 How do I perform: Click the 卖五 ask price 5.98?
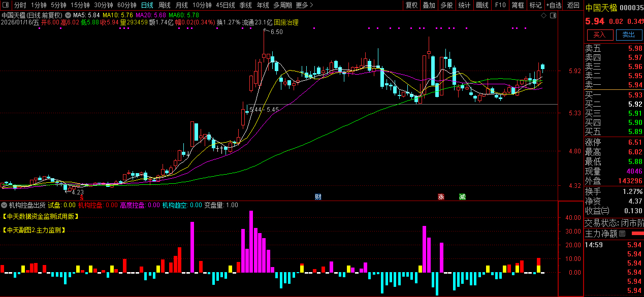click(x=635, y=48)
